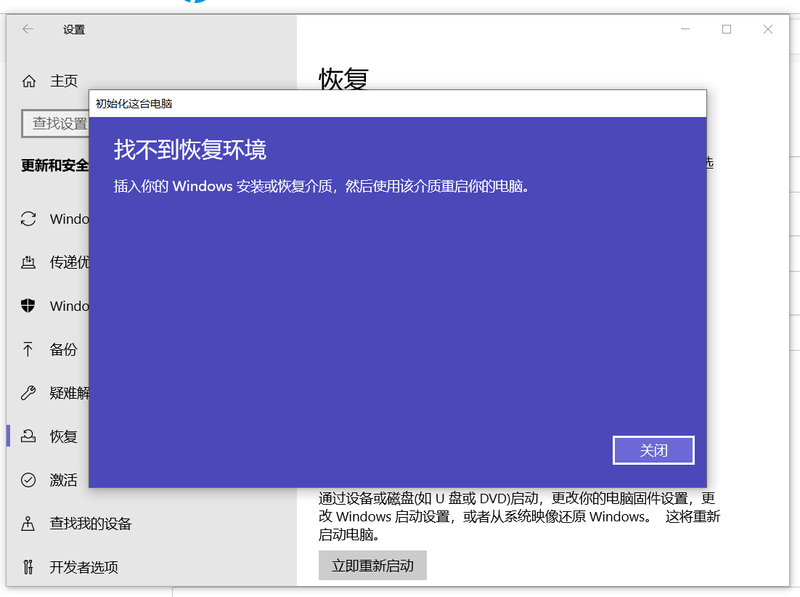Click the 找不到恢复环境 heading text
This screenshot has width=800, height=597.
(x=190, y=150)
